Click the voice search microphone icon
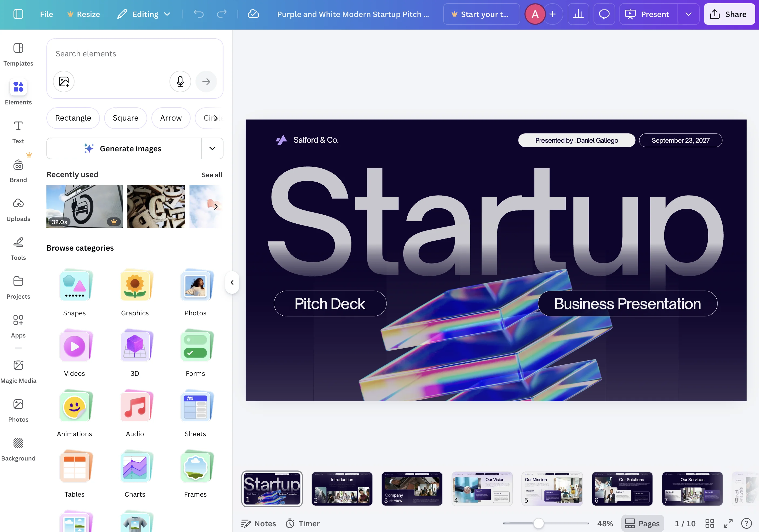Screen dimensions: 759x532 [180, 81]
